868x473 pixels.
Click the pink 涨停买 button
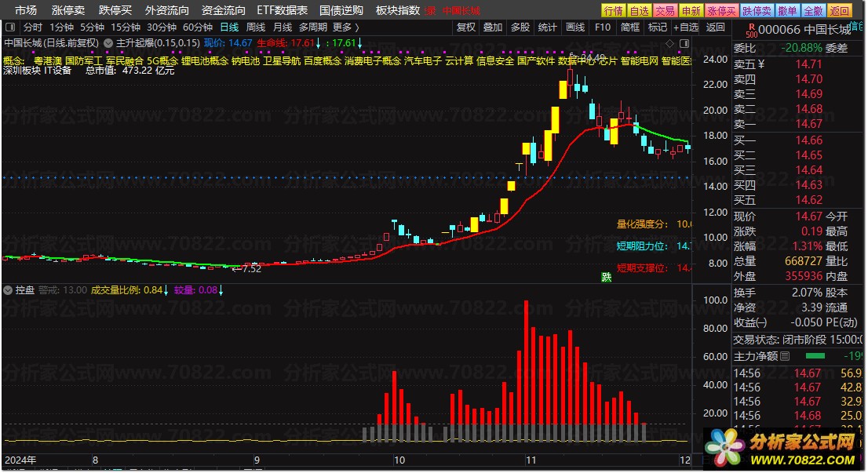(722, 10)
